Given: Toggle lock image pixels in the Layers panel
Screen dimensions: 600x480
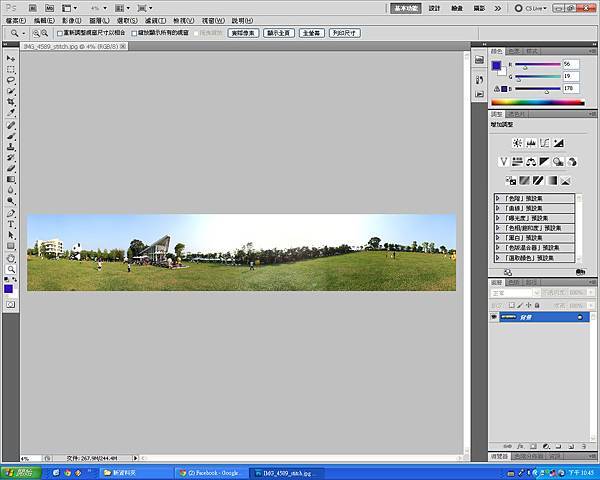Looking at the screenshot, I should [520, 305].
